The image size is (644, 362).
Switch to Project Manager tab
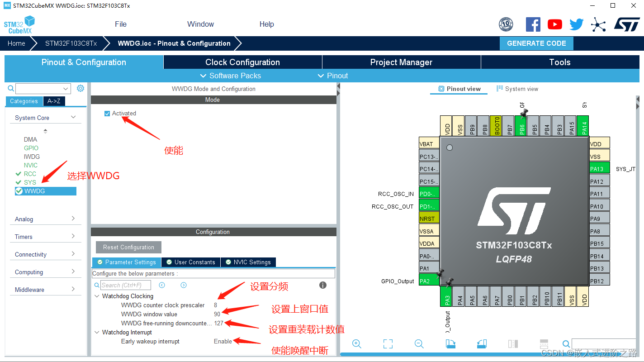pyautogui.click(x=402, y=62)
